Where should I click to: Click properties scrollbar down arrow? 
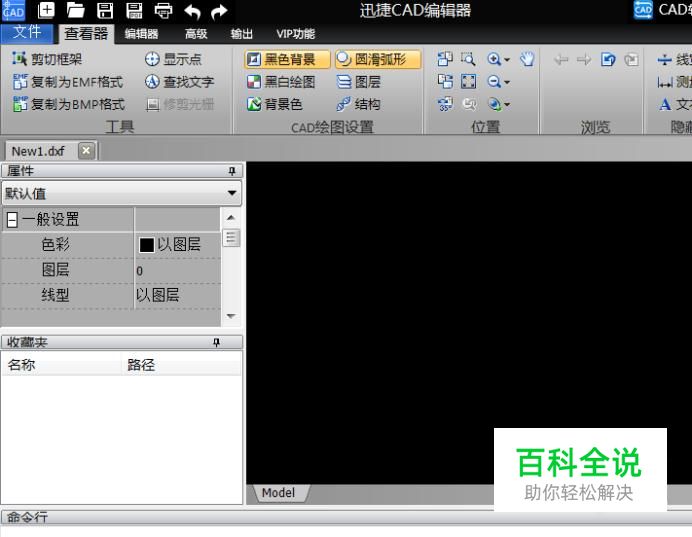(x=231, y=316)
